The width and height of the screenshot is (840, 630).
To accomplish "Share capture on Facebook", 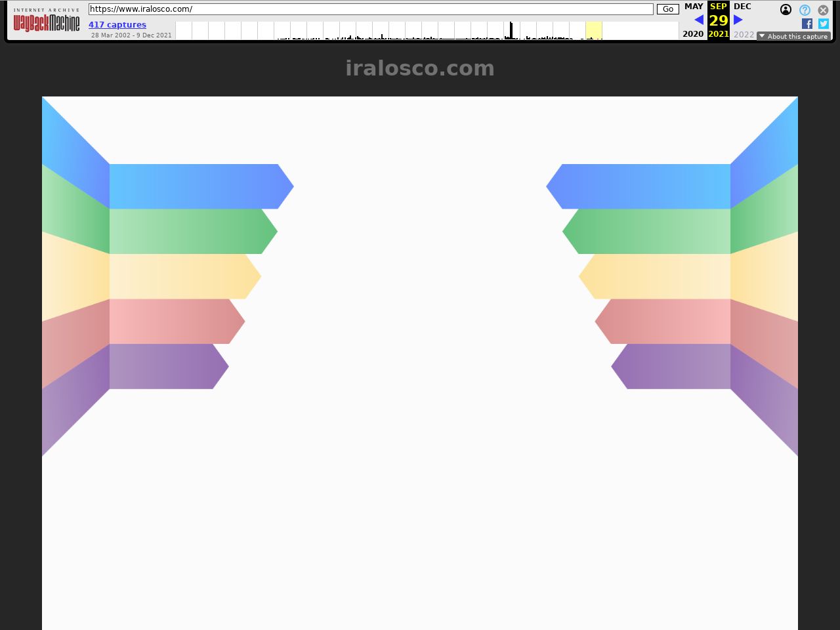I will (807, 24).
